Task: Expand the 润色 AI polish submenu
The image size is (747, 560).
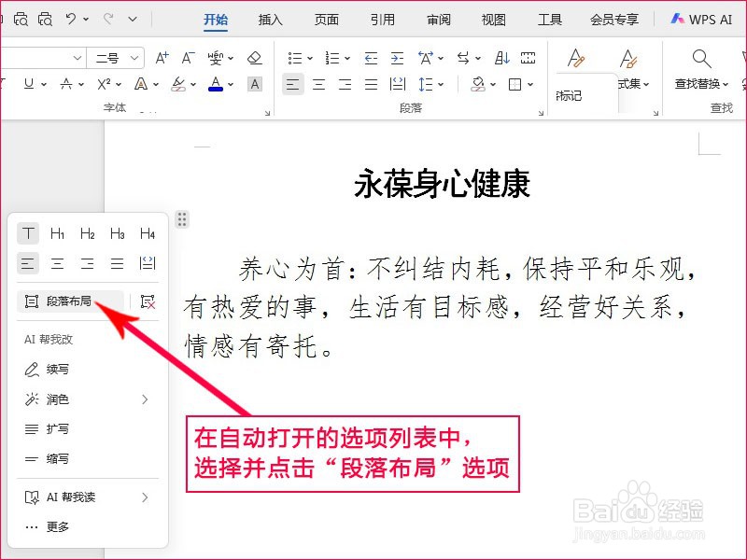Action: click(x=56, y=399)
